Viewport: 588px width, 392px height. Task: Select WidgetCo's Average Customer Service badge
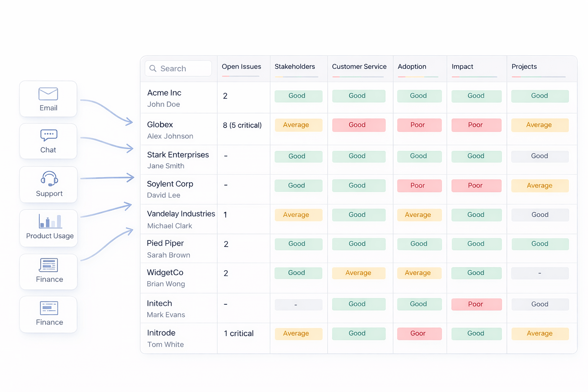[x=358, y=273]
